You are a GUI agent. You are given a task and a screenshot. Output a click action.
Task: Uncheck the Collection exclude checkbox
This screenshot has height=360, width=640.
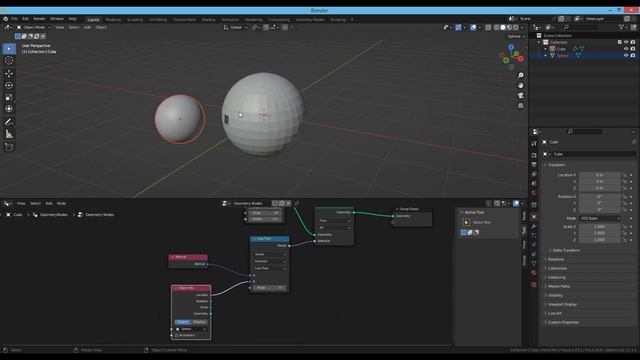click(x=619, y=42)
